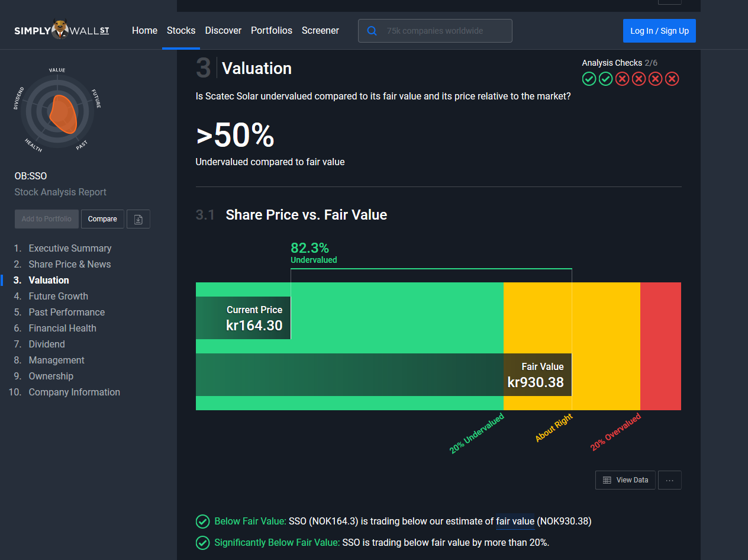Jump to the Future Growth section

pyautogui.click(x=58, y=296)
